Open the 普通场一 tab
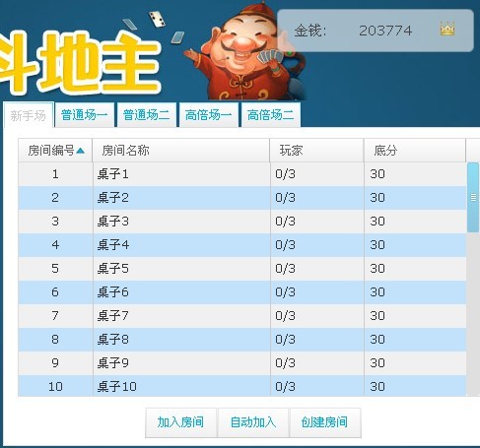This screenshot has width=480, height=448. (x=85, y=115)
